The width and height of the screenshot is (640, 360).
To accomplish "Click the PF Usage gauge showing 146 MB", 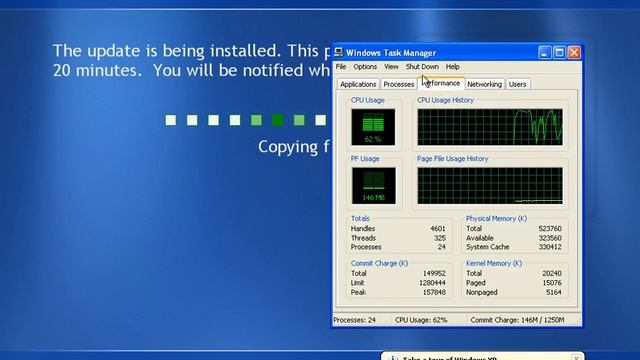I will click(373, 186).
